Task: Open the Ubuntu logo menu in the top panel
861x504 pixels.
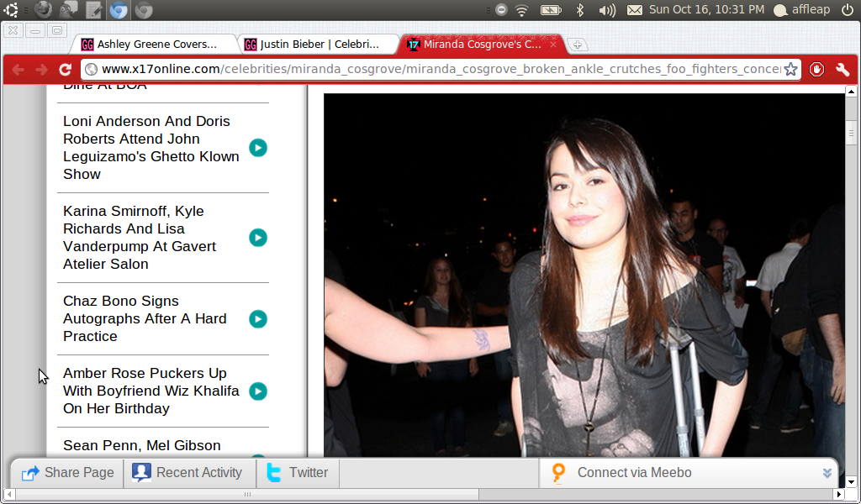Action: click(11, 10)
